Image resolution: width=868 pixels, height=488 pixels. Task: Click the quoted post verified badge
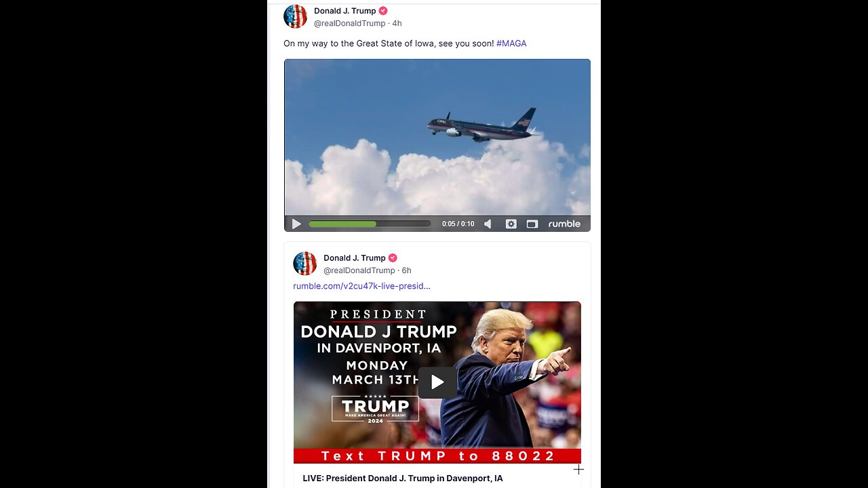tap(393, 258)
